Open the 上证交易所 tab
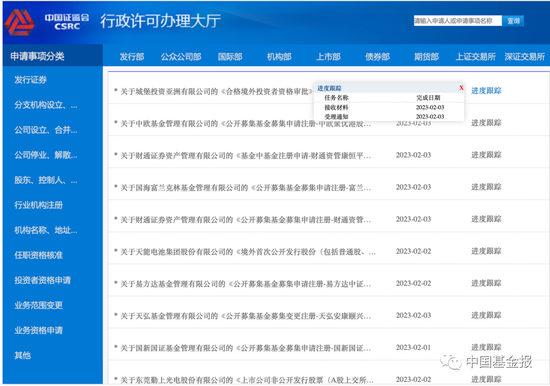Screen dimensions: 550x386 [476, 56]
